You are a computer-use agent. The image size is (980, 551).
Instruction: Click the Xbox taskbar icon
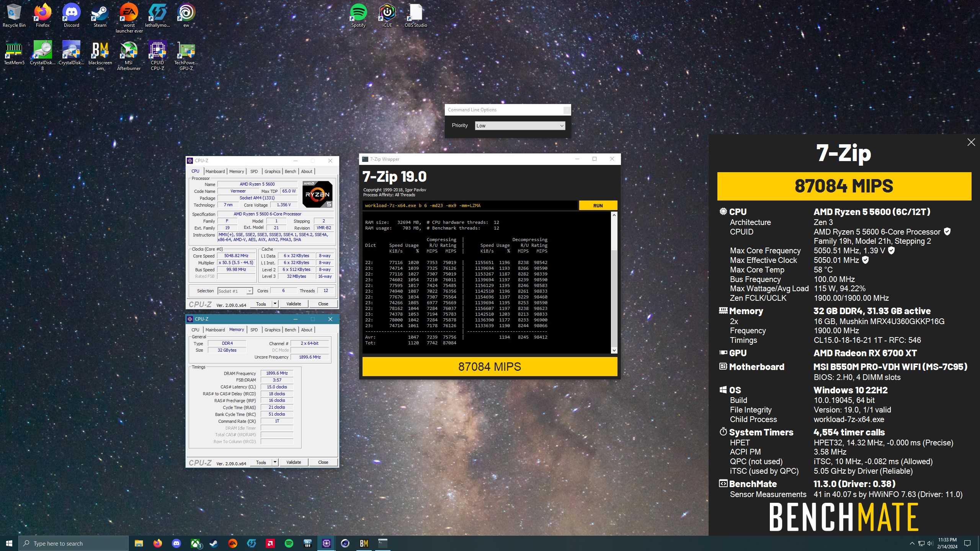tap(196, 543)
